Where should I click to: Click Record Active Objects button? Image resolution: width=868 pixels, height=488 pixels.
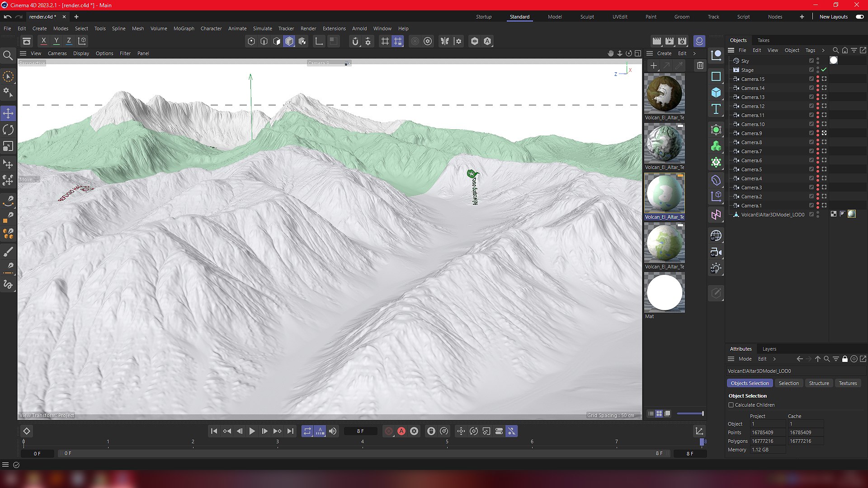point(389,432)
